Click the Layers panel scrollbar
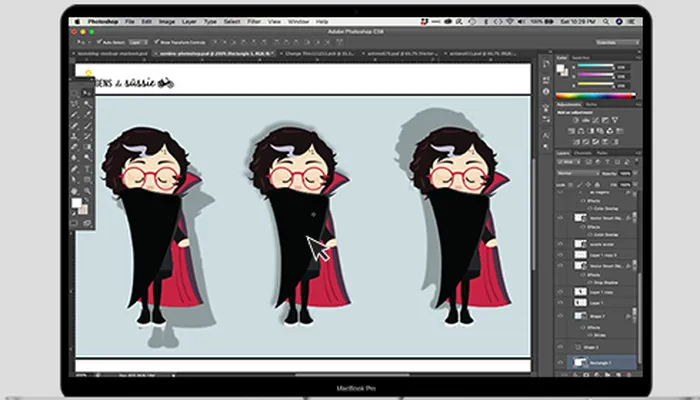 click(641, 317)
